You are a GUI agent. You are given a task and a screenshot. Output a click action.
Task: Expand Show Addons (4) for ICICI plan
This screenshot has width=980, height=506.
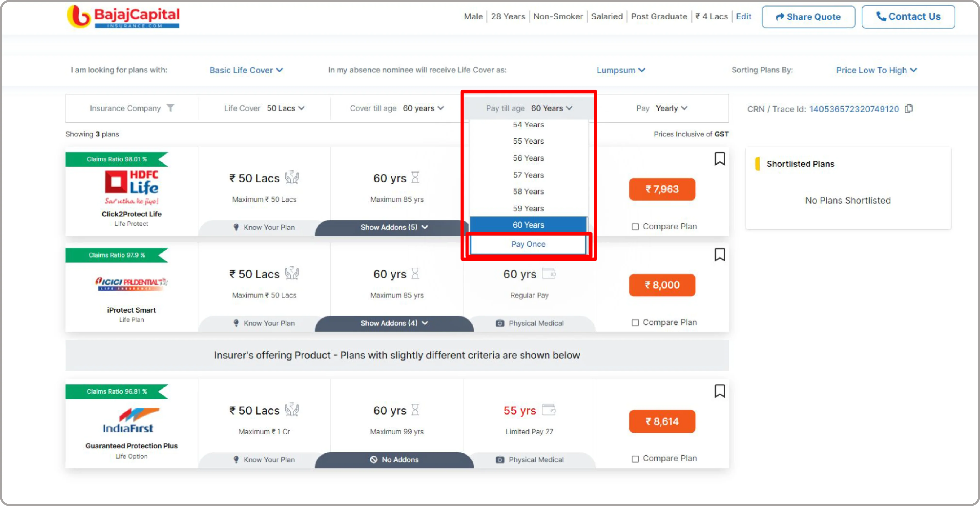click(x=394, y=323)
